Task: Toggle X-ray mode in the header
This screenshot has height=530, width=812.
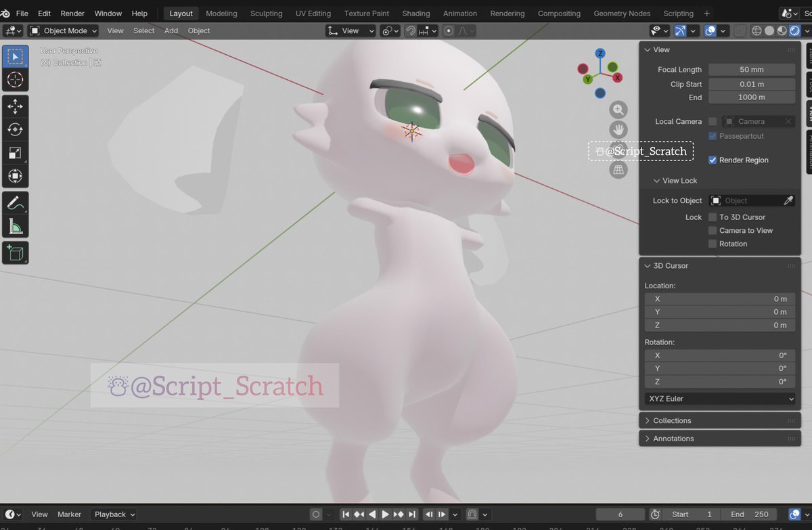Action: [740, 30]
